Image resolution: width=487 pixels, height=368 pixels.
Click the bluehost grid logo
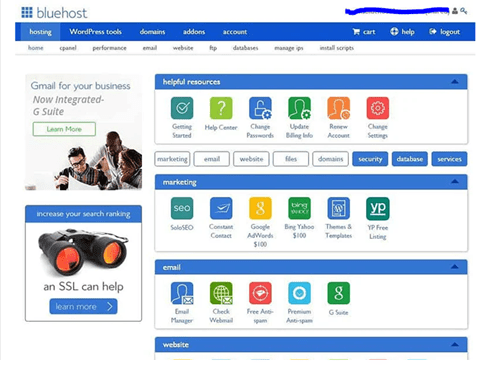27,13
